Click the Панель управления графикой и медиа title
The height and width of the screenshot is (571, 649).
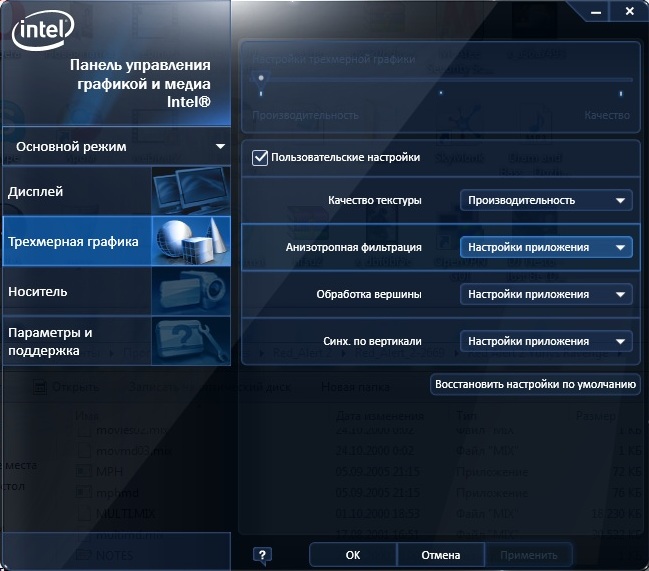(x=140, y=83)
